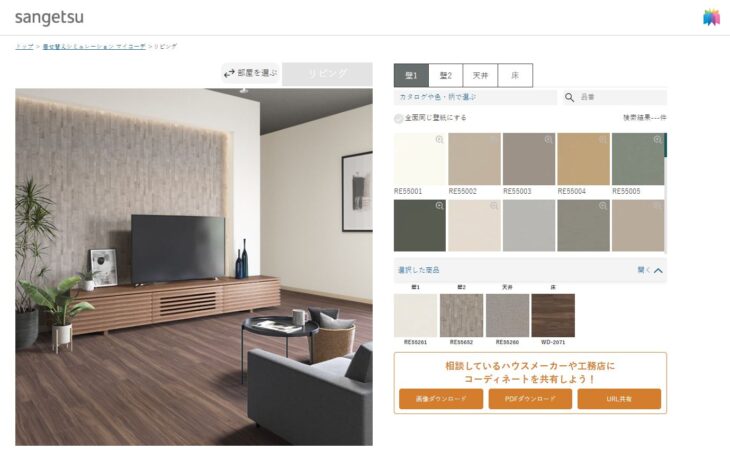Click the magnifier on the dark green swatch
The height and width of the screenshot is (450, 730).
pos(439,206)
